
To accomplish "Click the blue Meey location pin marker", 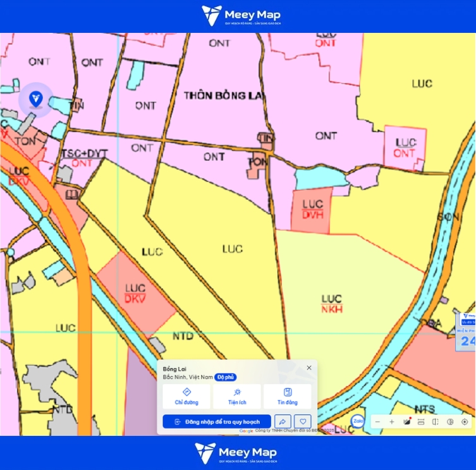I will click(36, 99).
